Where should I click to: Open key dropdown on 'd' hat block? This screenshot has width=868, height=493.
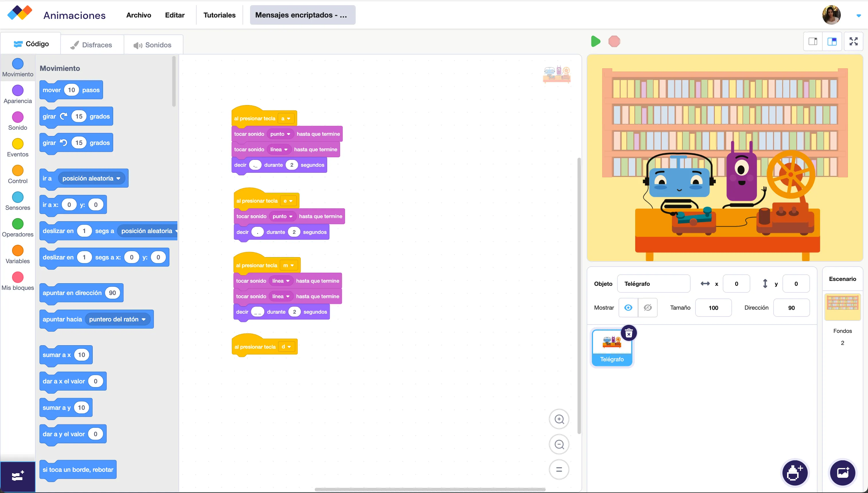(286, 347)
